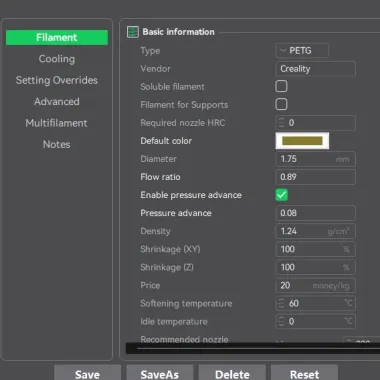Click the Basic Information heading text
The width and height of the screenshot is (380, 380).
click(179, 32)
